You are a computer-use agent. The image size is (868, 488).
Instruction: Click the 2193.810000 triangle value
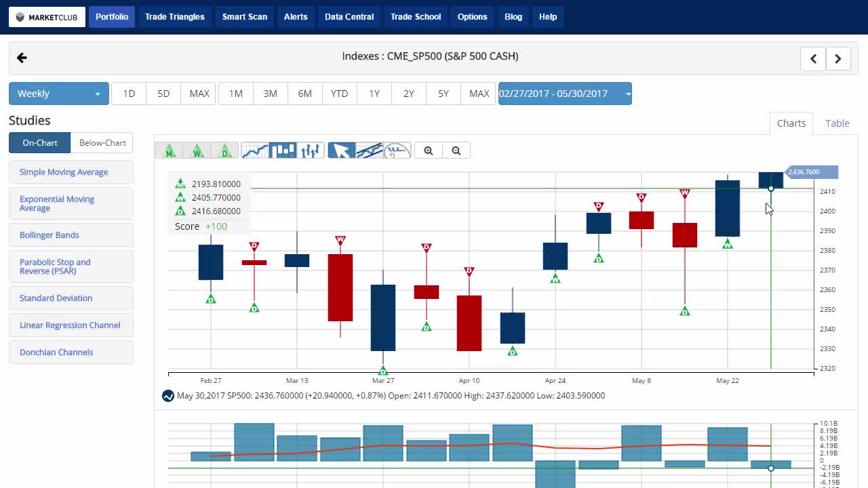pyautogui.click(x=216, y=184)
